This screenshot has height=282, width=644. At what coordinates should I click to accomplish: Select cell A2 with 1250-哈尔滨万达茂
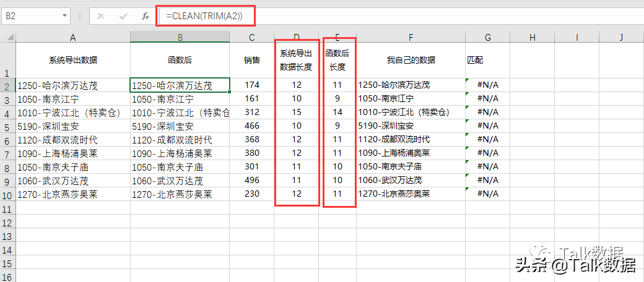tap(72, 85)
